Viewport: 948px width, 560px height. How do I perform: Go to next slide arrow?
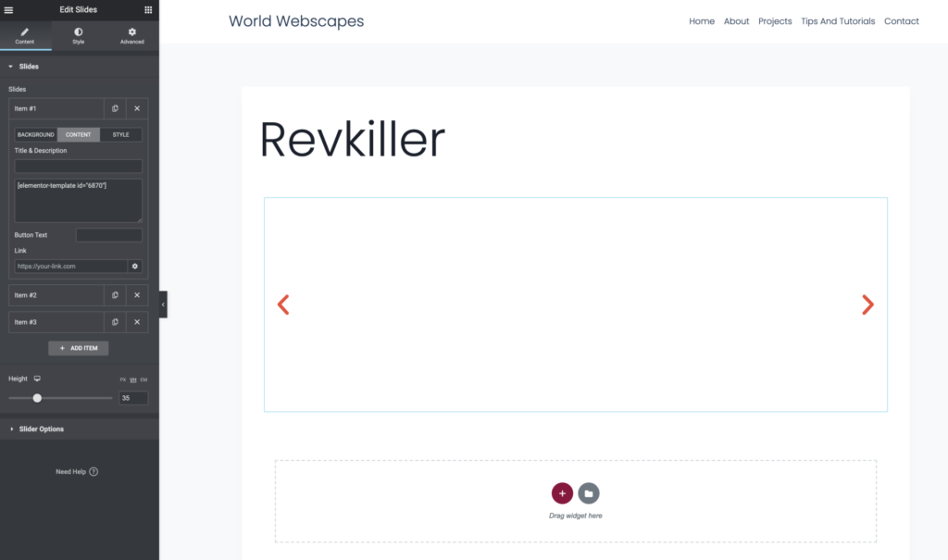(868, 305)
